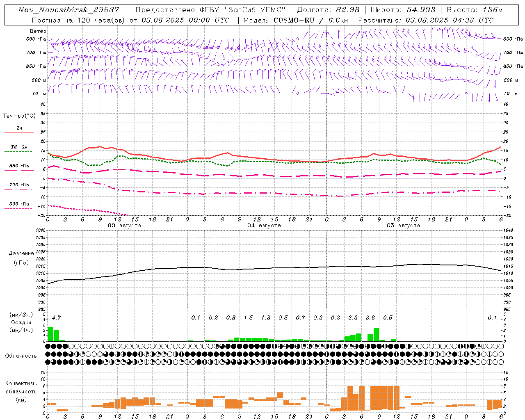
Task: Click the Модель COSMO-RU / 6.6км label
Action: point(296,20)
